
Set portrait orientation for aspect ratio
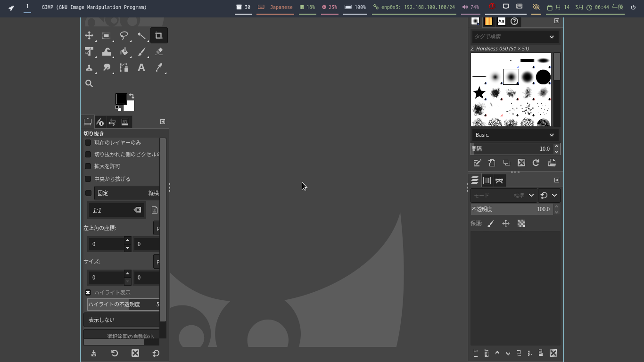click(x=155, y=210)
